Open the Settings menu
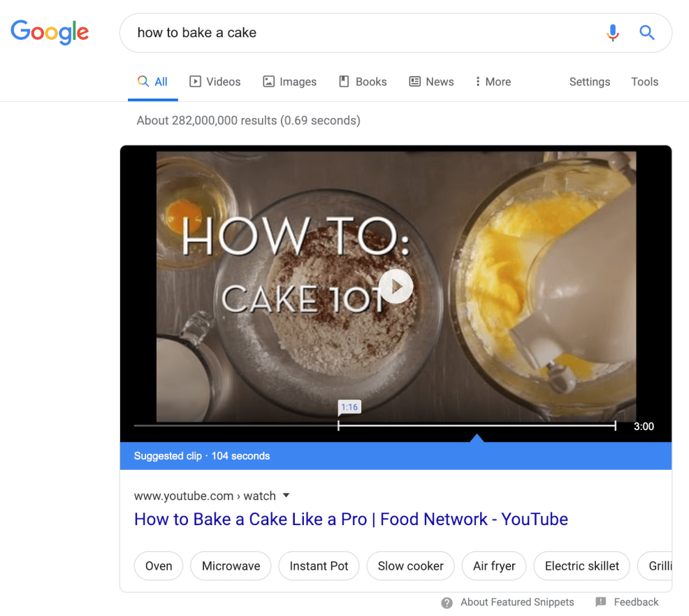This screenshot has height=616, width=689. tap(589, 82)
